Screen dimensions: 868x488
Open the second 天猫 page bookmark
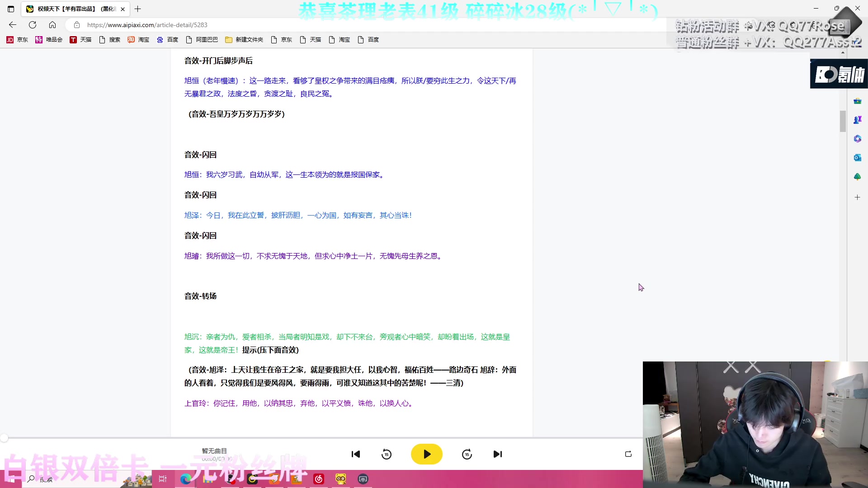click(x=310, y=40)
